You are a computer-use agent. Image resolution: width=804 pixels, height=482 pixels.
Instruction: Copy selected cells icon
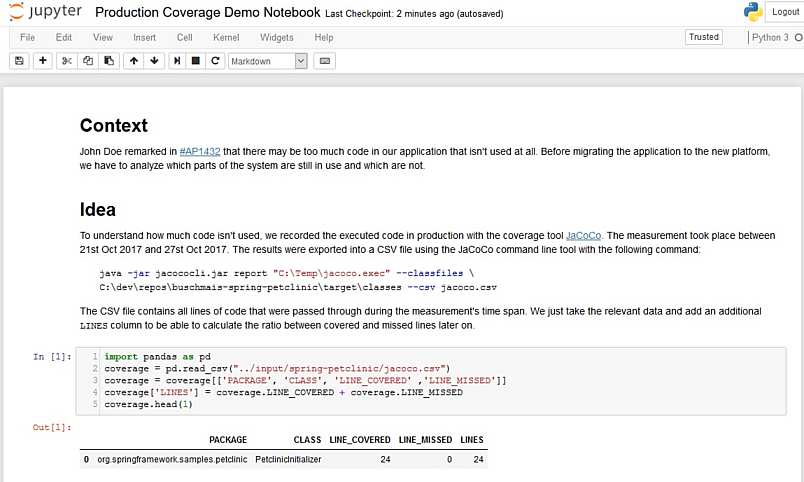click(88, 61)
